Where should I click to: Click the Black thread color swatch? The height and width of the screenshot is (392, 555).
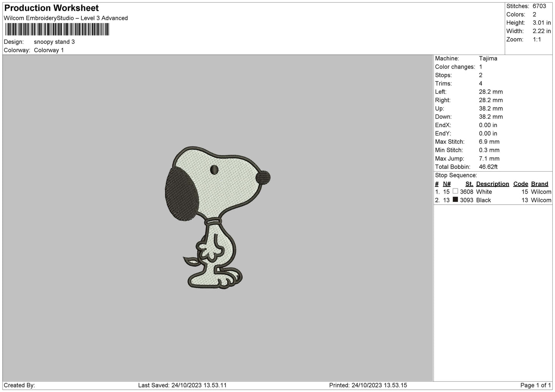point(455,200)
